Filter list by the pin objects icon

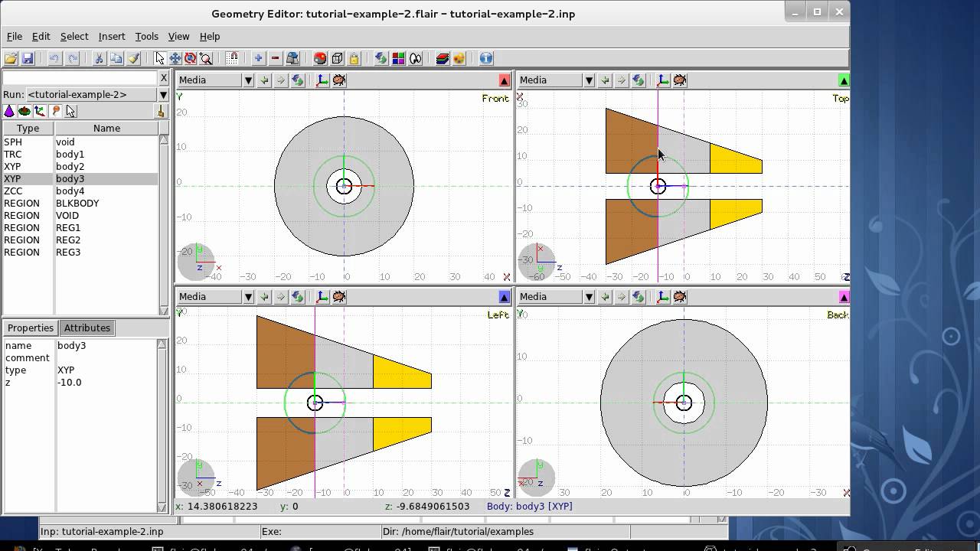[55, 111]
